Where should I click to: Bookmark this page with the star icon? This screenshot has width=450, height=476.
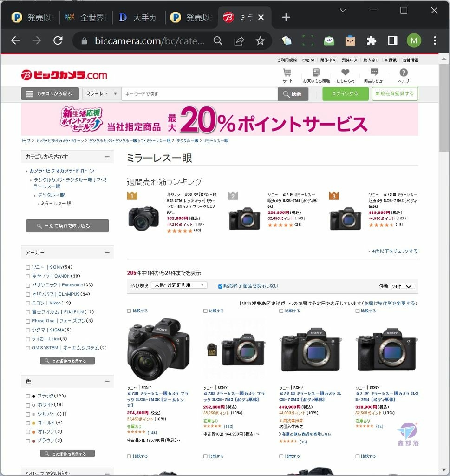[260, 41]
